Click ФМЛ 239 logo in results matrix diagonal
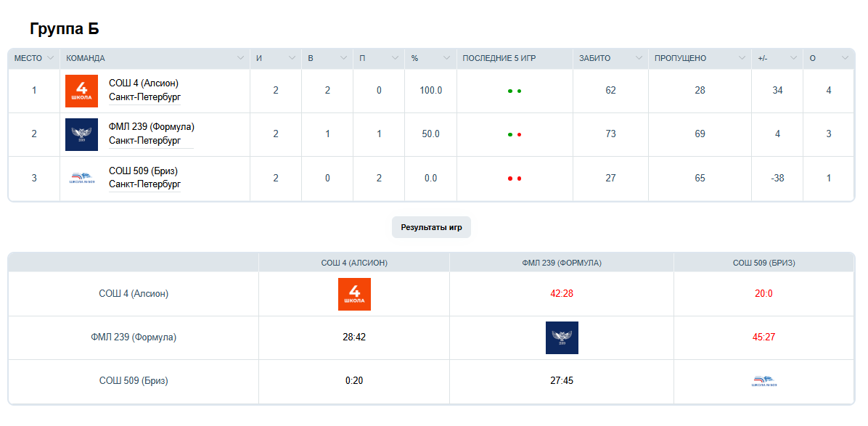The height and width of the screenshot is (426, 868). [562, 337]
